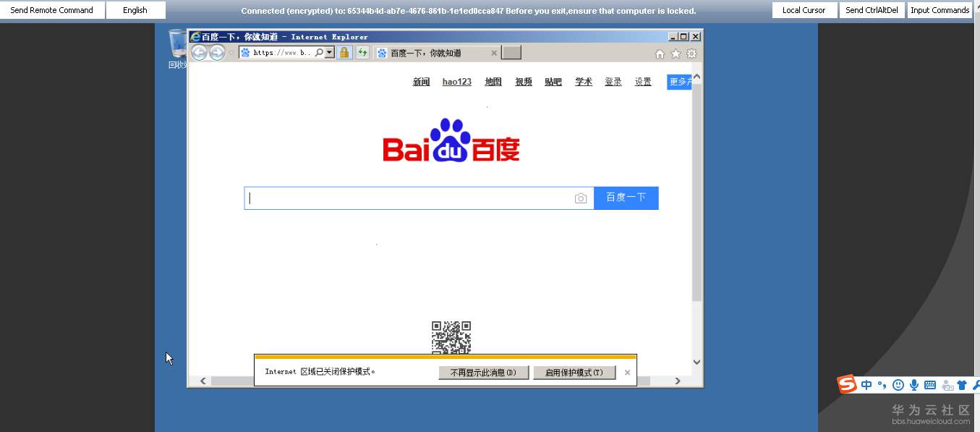
Task: Open Baidu image search camera icon
Action: 581,198
